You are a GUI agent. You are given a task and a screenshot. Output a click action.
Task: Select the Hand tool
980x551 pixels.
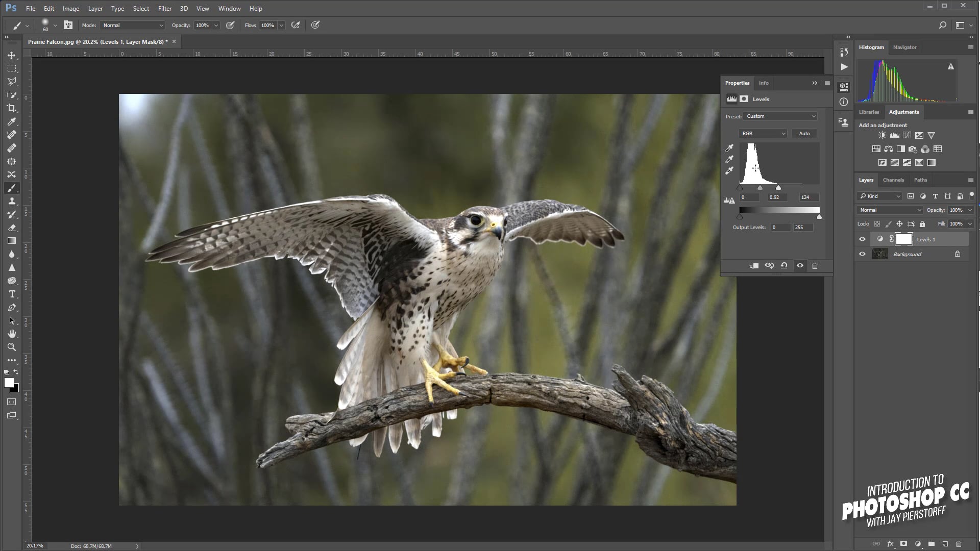pyautogui.click(x=11, y=334)
